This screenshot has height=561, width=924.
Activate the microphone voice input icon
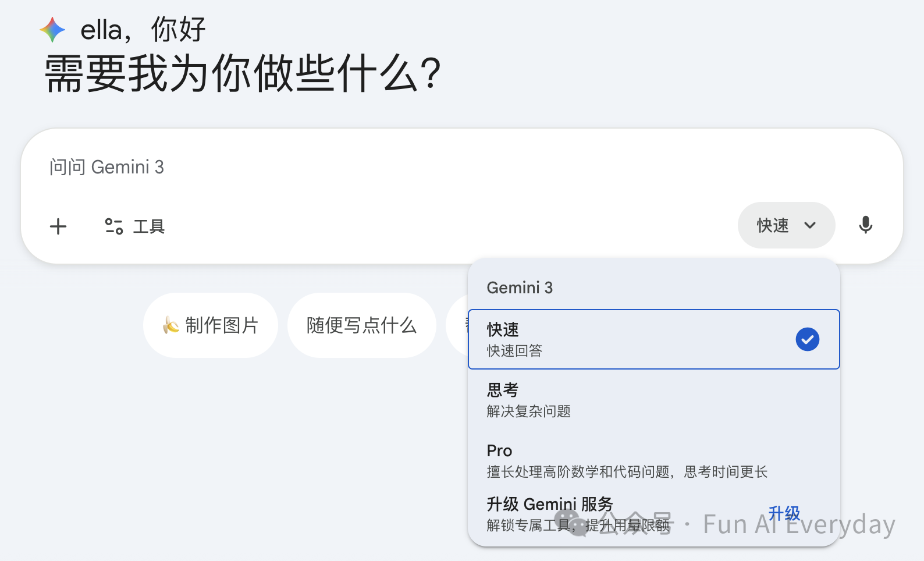865,225
